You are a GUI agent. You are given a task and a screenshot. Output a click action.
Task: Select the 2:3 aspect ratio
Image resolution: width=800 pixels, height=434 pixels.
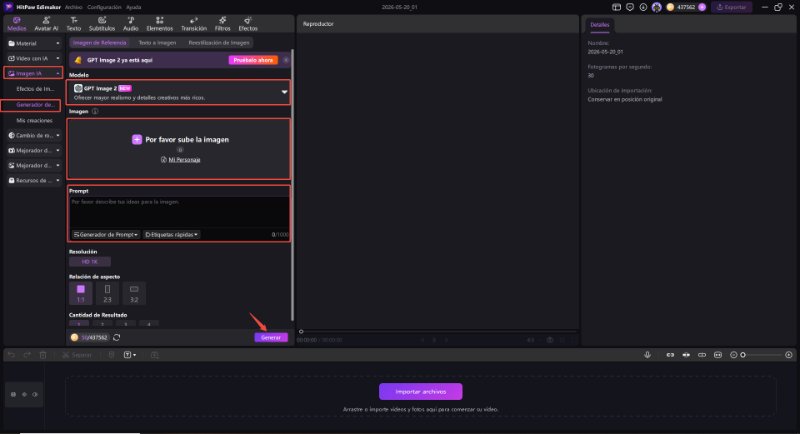tap(107, 293)
